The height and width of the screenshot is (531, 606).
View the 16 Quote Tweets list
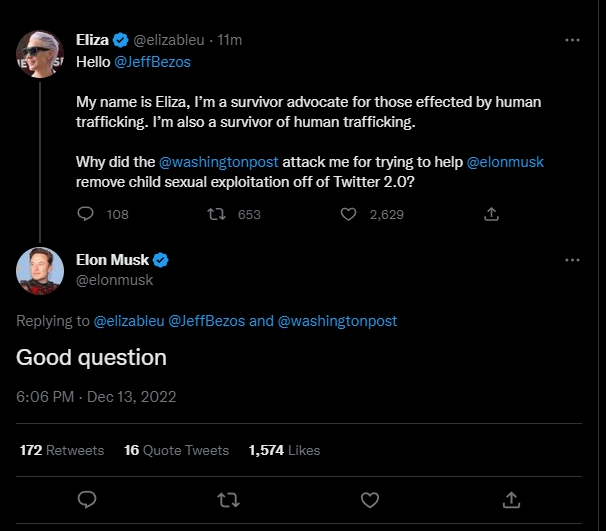(176, 451)
